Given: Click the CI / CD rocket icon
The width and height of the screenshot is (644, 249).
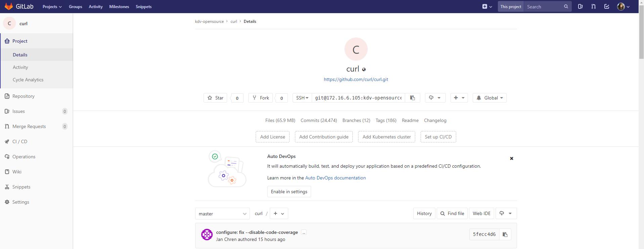Looking at the screenshot, I should (7, 141).
